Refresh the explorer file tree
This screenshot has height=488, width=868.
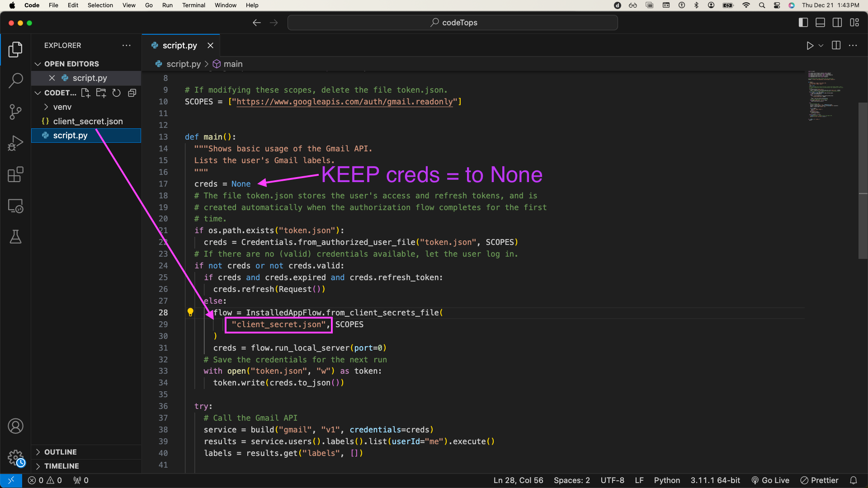coord(116,93)
